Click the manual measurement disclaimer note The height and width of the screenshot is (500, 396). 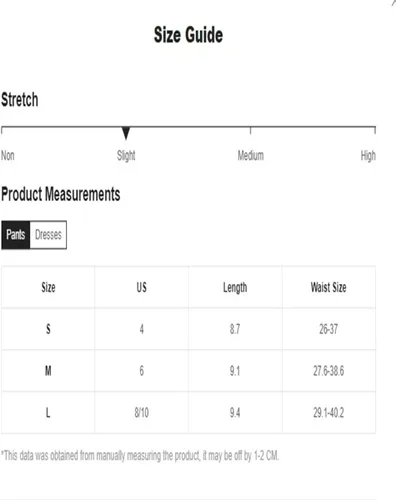pyautogui.click(x=140, y=455)
